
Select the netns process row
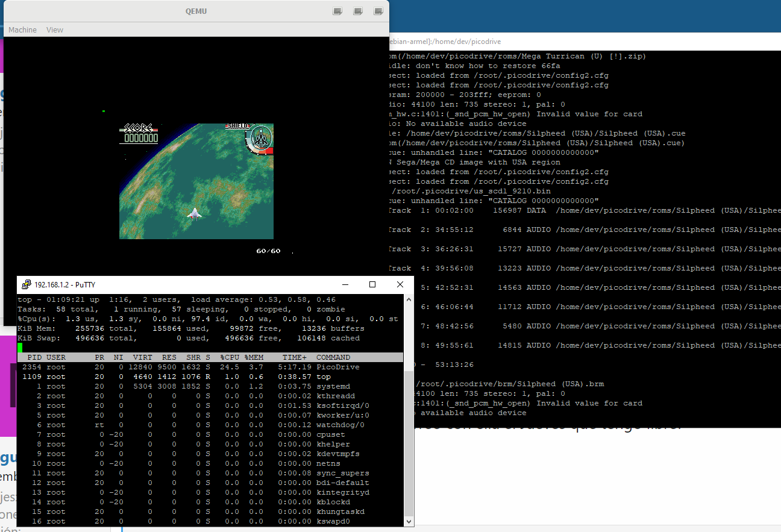[210, 463]
